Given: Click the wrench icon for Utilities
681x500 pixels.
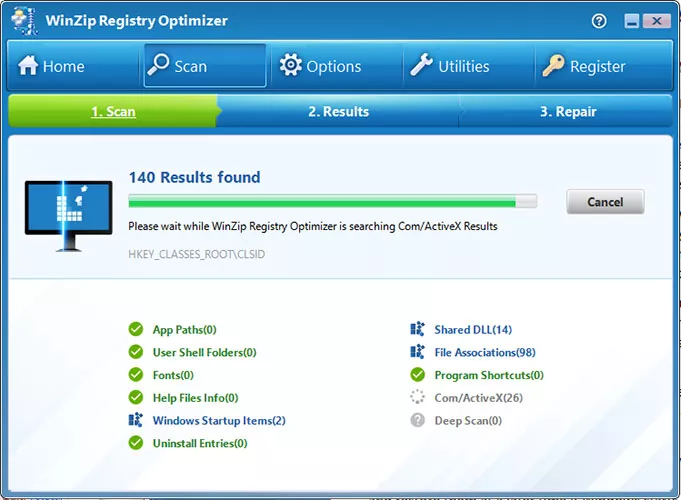Looking at the screenshot, I should pyautogui.click(x=422, y=65).
